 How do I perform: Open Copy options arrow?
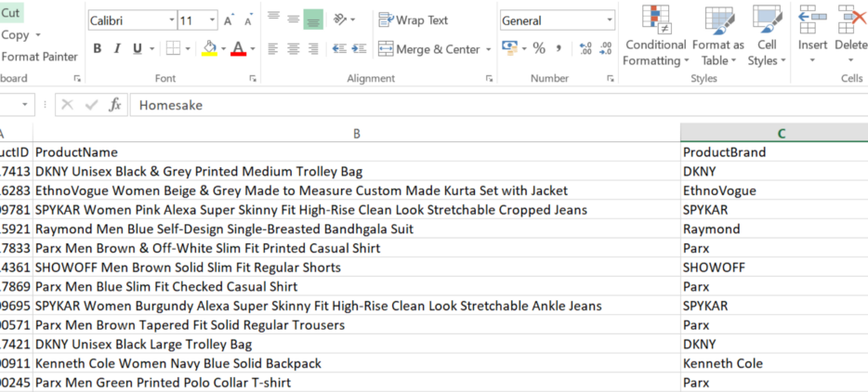(38, 35)
